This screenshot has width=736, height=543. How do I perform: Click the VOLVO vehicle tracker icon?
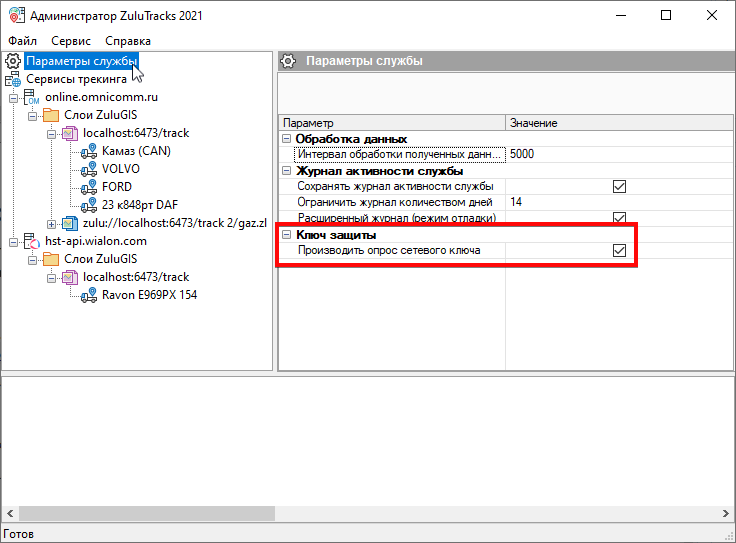click(90, 169)
